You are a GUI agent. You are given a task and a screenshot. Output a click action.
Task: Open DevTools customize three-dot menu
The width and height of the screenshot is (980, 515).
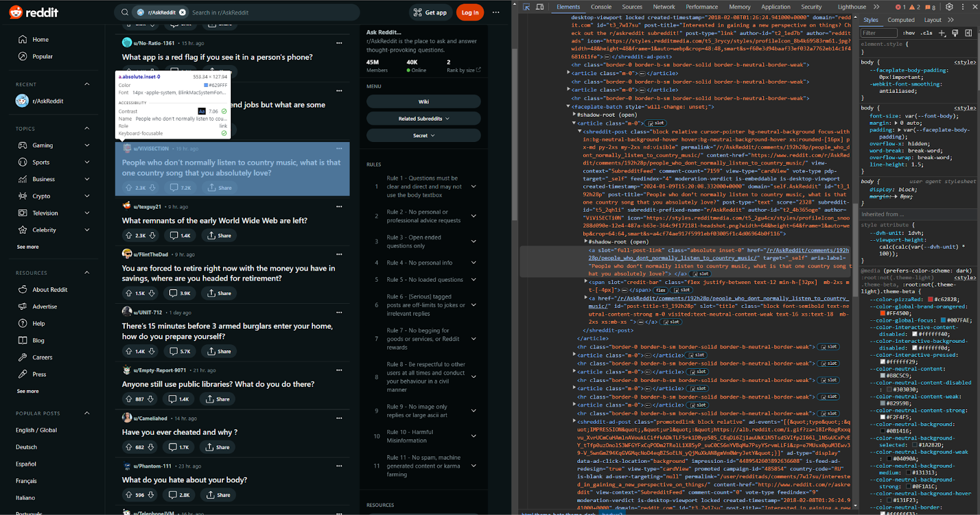click(x=963, y=7)
